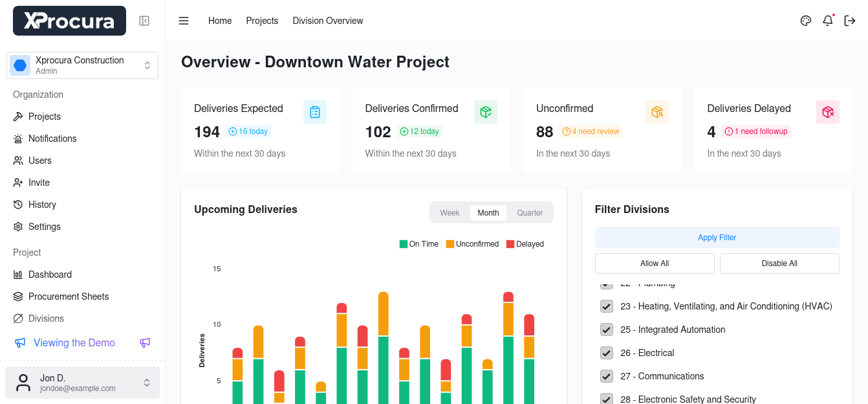The width and height of the screenshot is (868, 404).
Task: Click the hamburger menu icon
Action: point(184,21)
